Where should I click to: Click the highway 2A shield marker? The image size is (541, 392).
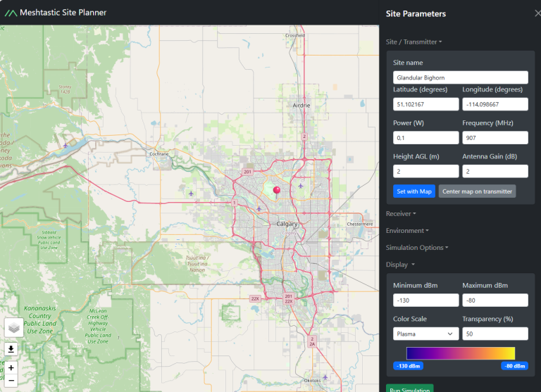(x=312, y=341)
